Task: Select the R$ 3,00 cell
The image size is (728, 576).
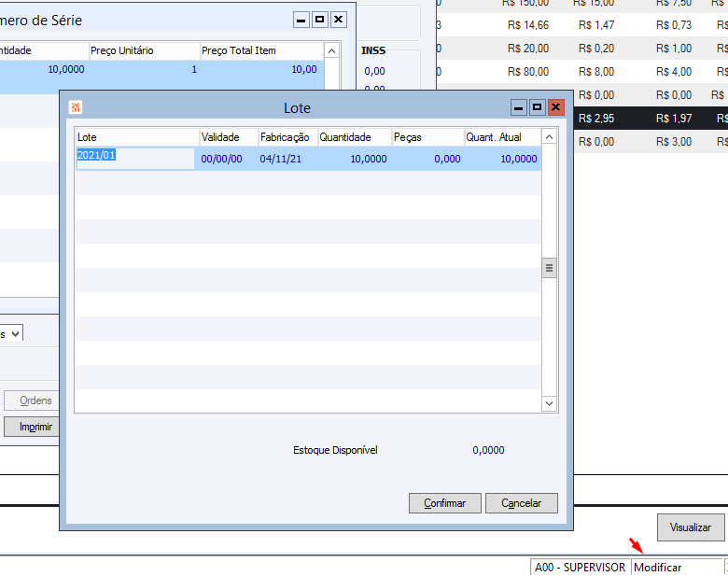Action: (674, 142)
